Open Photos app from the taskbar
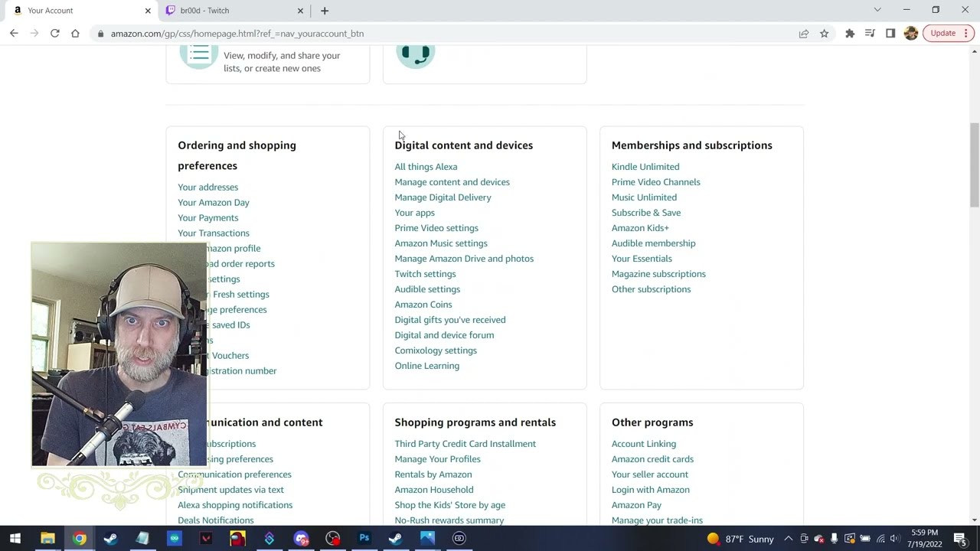 tap(427, 538)
